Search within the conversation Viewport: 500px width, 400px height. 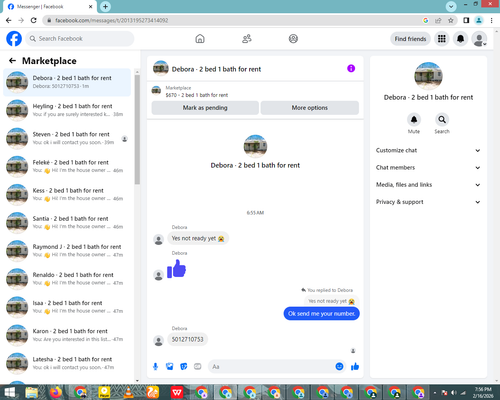[x=442, y=119]
